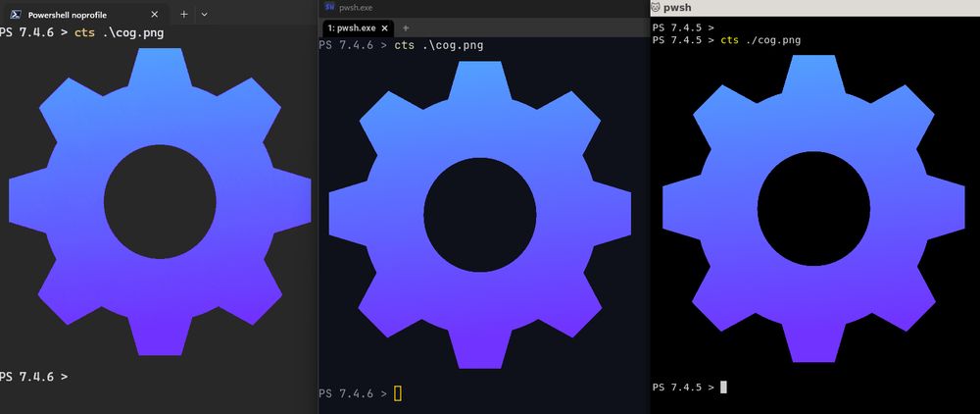Click the PowerShell icon in Windows Terminal tab

[17, 15]
